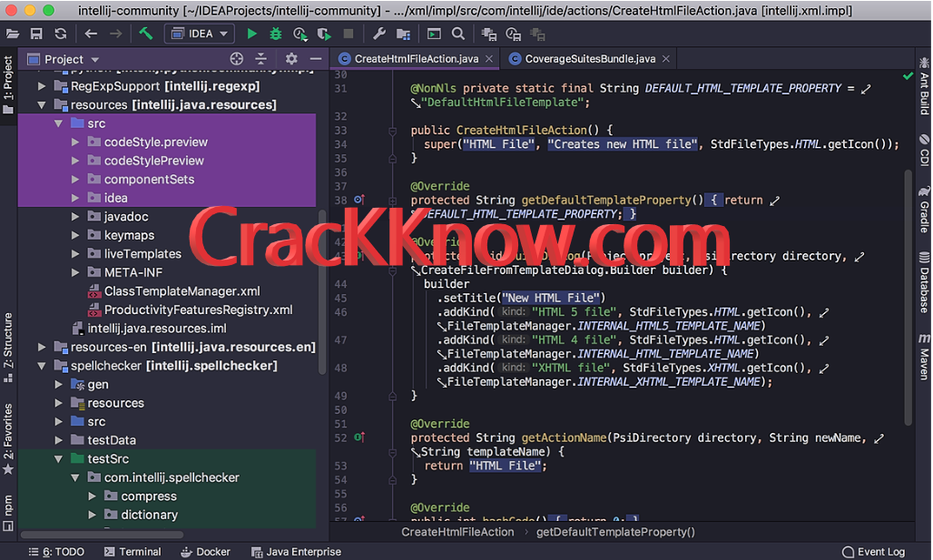
Task: Click override gutter icon on line 52
Action: pos(358,437)
